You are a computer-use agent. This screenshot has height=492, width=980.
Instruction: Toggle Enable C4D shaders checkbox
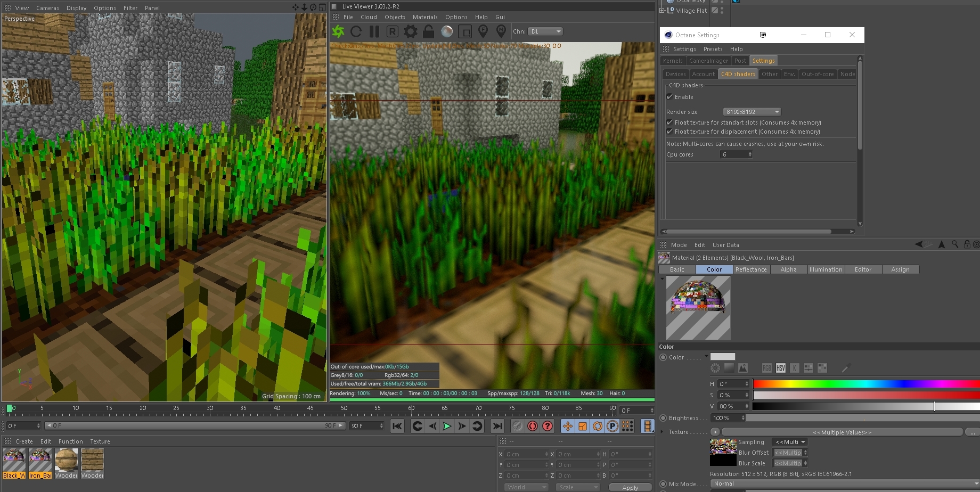click(670, 97)
